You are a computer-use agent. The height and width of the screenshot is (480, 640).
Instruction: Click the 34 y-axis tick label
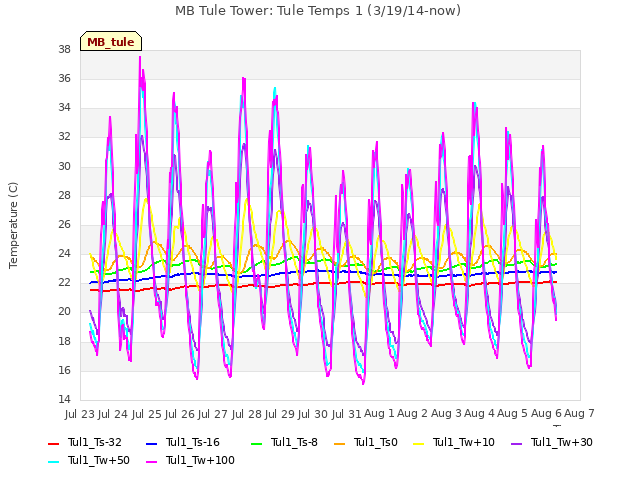64,108
